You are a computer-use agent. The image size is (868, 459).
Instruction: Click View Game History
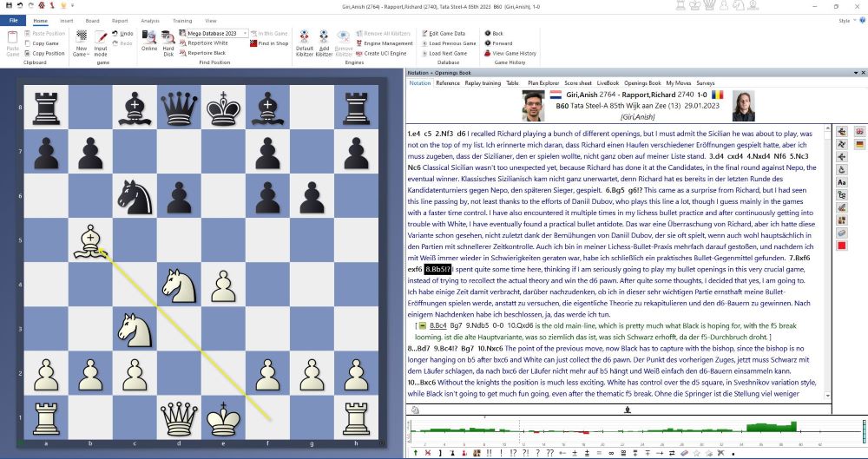pos(510,53)
